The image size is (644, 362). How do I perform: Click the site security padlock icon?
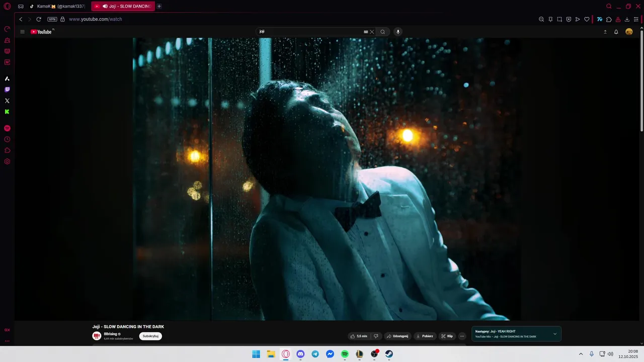(x=62, y=19)
